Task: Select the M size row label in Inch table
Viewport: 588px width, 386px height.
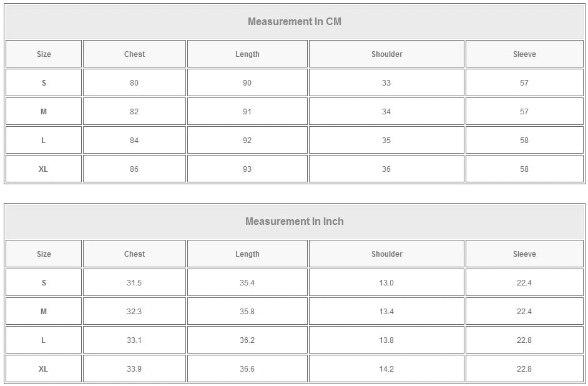Action: click(x=44, y=312)
